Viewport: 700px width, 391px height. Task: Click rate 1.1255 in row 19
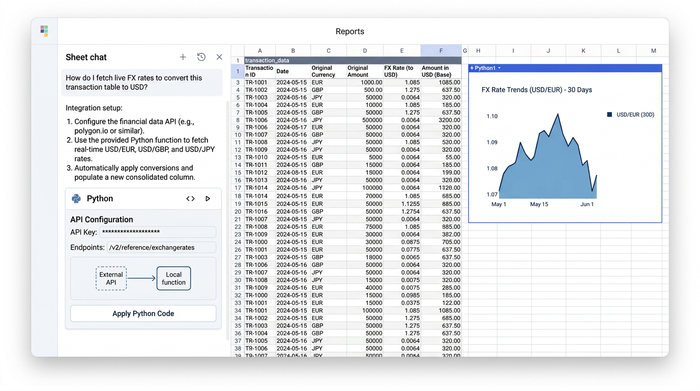[402, 204]
